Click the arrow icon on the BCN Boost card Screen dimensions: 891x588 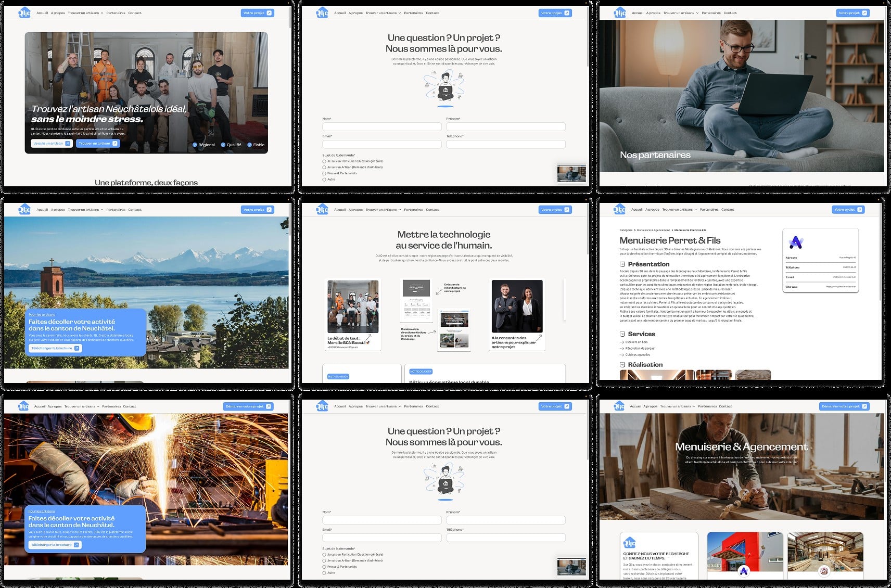coord(368,338)
